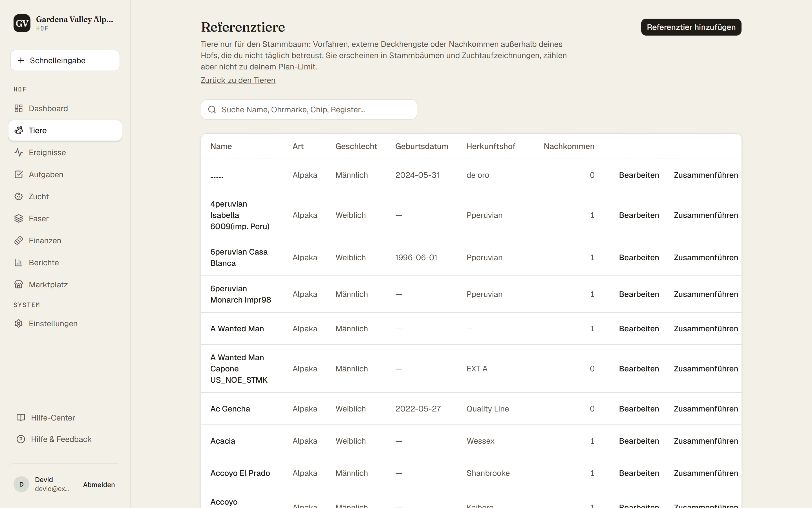The image size is (812, 508).
Task: Click the birth date 2022-05-27
Action: [418, 409]
